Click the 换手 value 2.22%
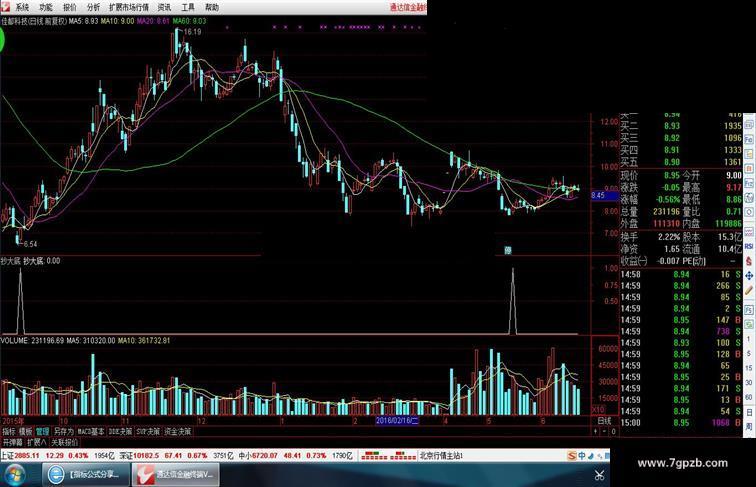This screenshot has width=756, height=487. pyautogui.click(x=669, y=237)
